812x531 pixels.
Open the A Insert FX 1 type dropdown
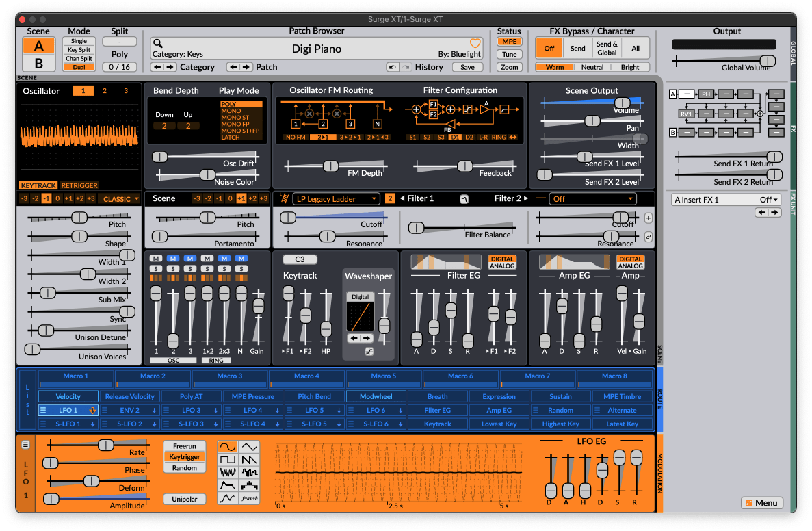(x=726, y=200)
